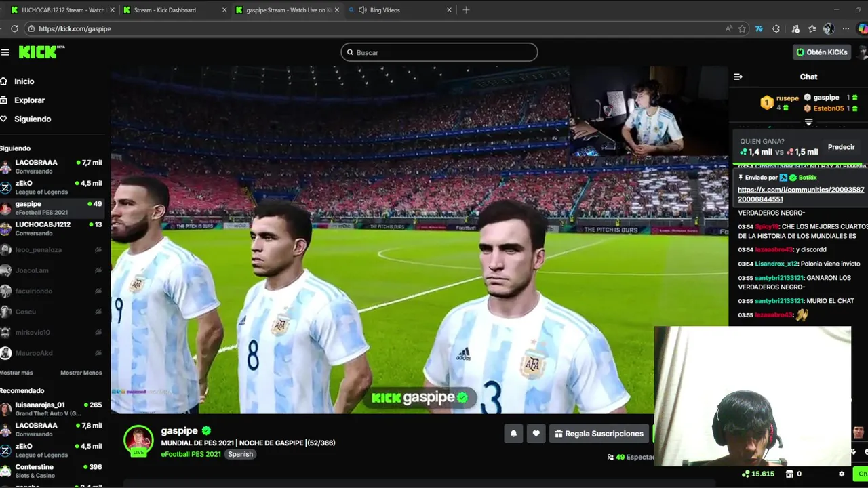Click rusepe in gift leaderboard

pos(787,98)
